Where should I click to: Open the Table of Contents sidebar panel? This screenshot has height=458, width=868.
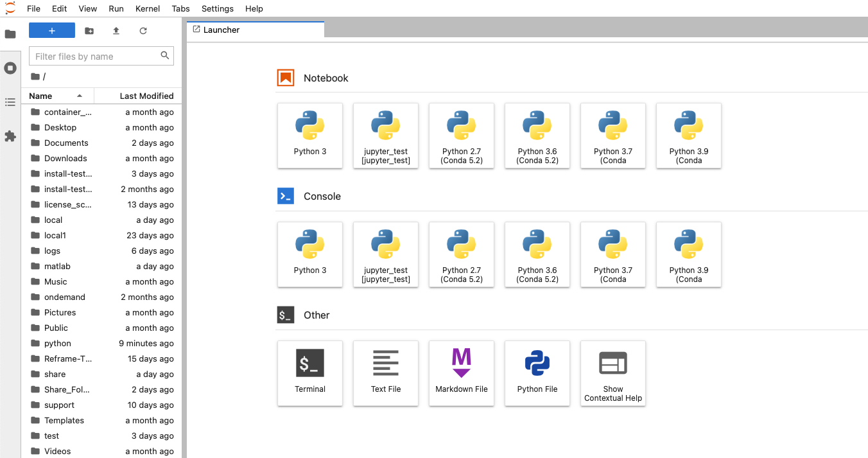[10, 102]
